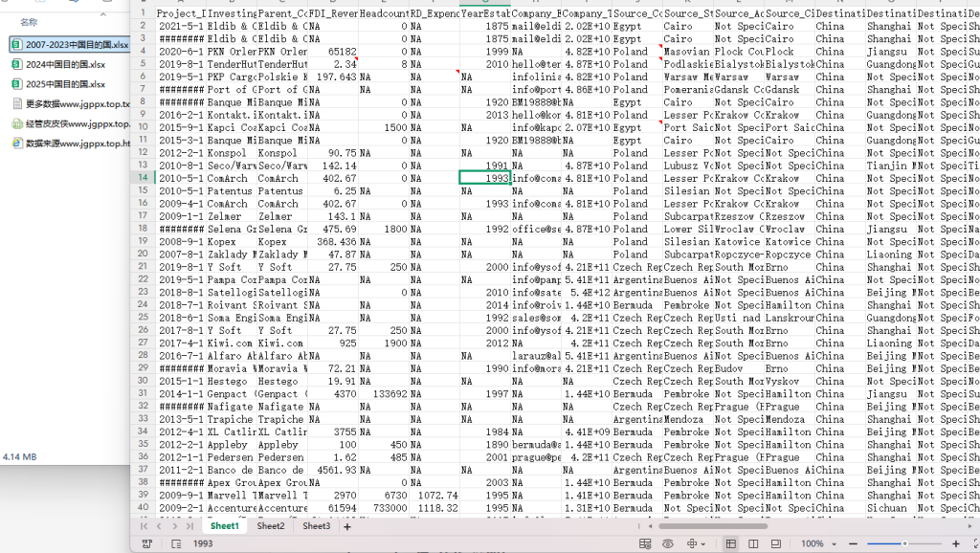Select file 2007-2023中国目的国.xlsx in Explorer

(x=69, y=44)
